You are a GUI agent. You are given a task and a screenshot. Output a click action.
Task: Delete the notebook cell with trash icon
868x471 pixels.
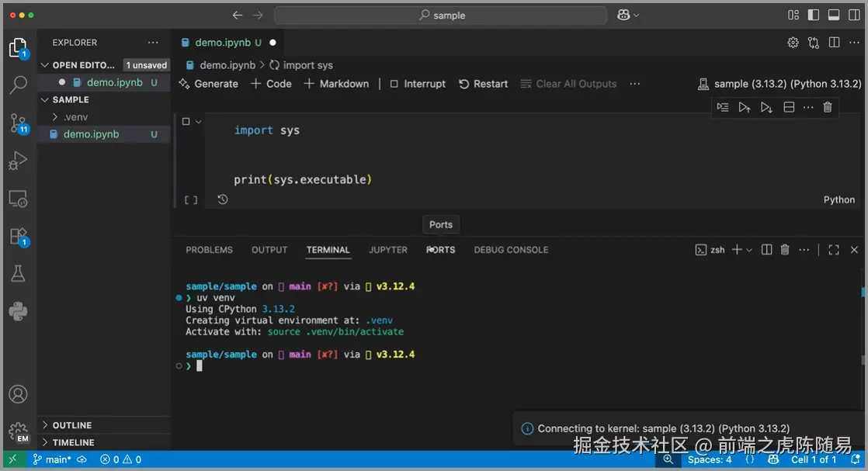tap(828, 107)
